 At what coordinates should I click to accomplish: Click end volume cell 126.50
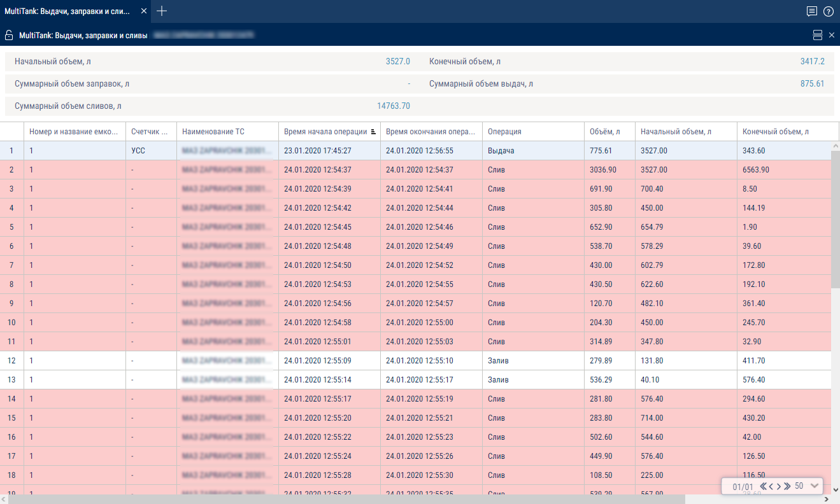(x=784, y=456)
